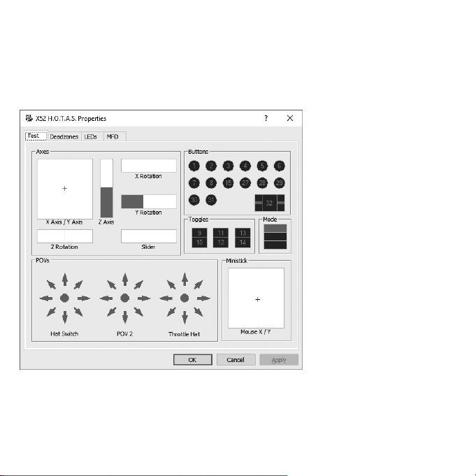Click the Throttle Hat label
Viewport: 476px width, 476px height.
185,334
